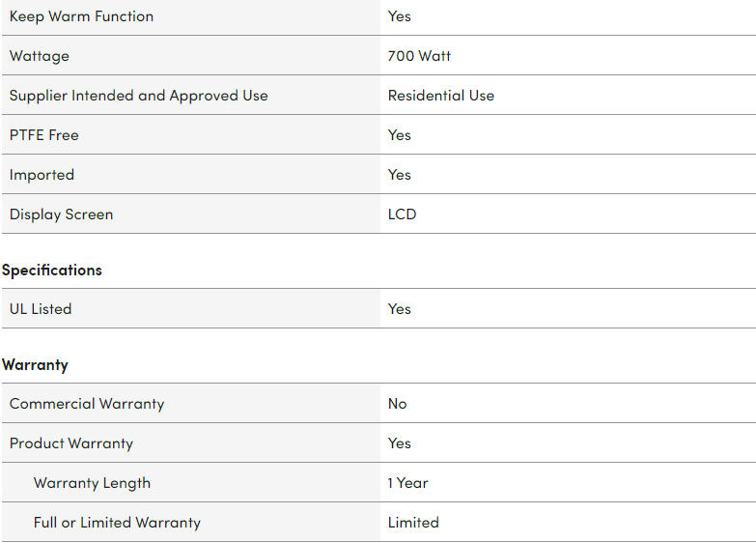
Task: Click the Warranty section heading
Action: point(35,365)
